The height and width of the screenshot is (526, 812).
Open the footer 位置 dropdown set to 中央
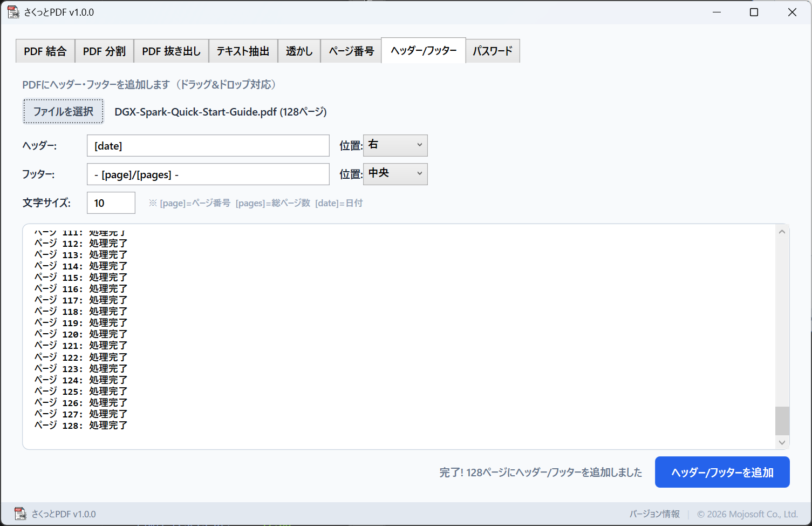point(395,174)
